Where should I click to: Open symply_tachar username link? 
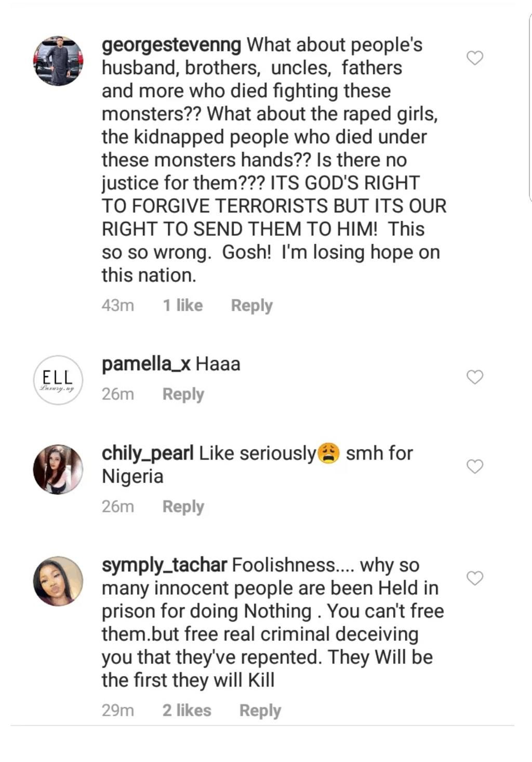[164, 565]
